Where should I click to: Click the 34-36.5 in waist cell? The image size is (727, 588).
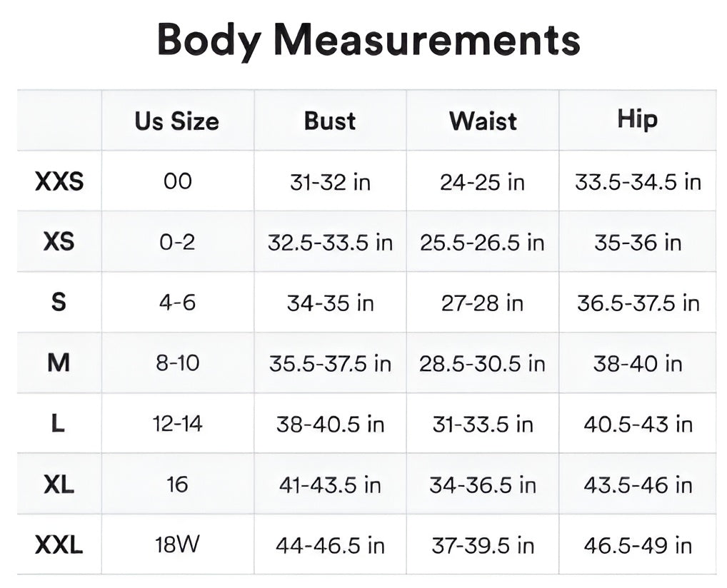483,485
